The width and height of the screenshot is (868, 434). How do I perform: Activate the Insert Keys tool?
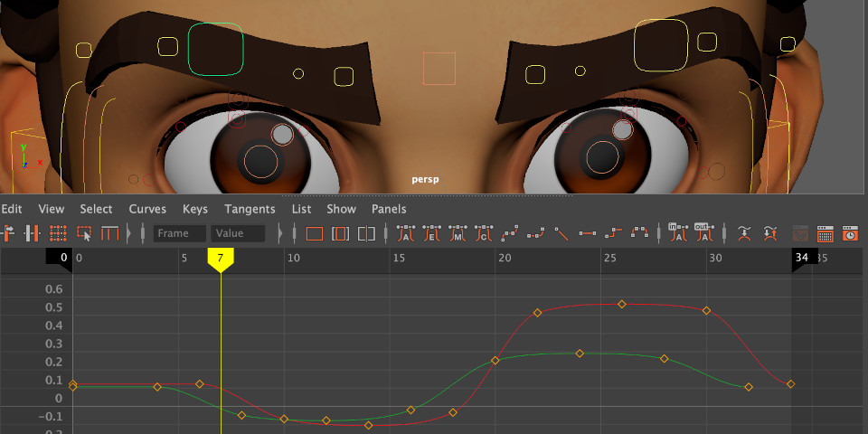pyautogui.click(x=33, y=233)
